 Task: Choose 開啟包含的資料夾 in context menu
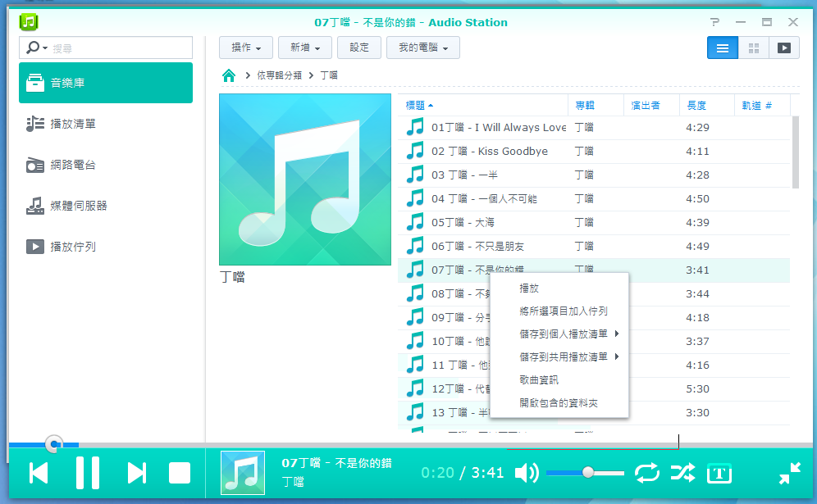click(559, 402)
